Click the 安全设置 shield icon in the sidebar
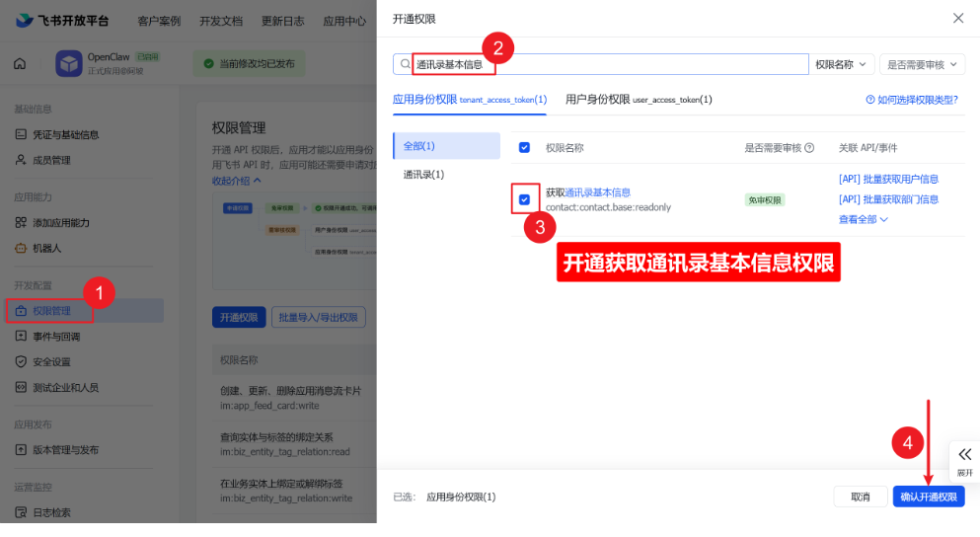Viewport: 980px width, 537px height. click(x=21, y=362)
